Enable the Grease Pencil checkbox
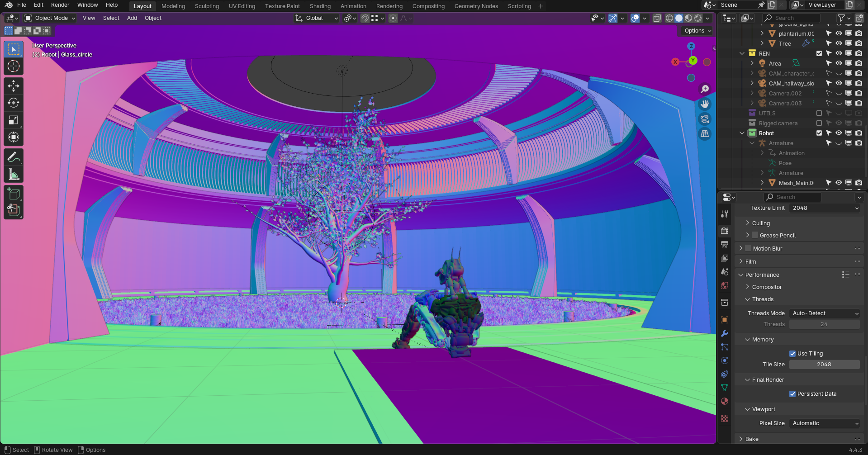Image resolution: width=868 pixels, height=455 pixels. click(x=755, y=235)
